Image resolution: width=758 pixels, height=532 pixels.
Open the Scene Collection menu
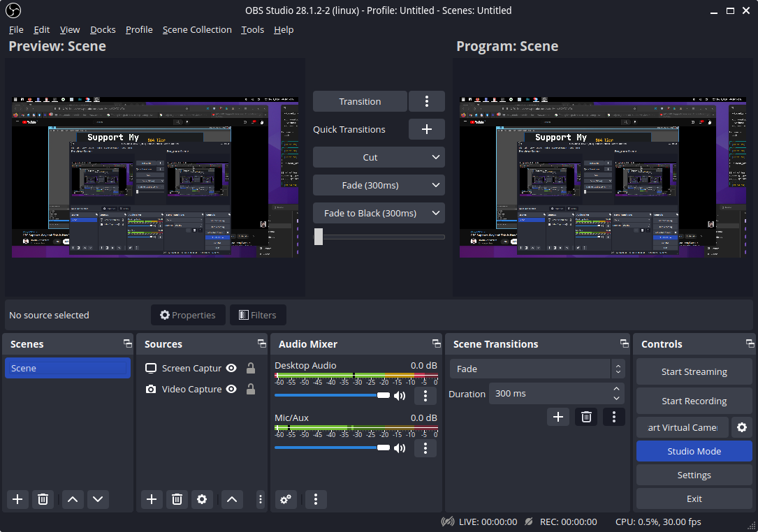pos(197,29)
